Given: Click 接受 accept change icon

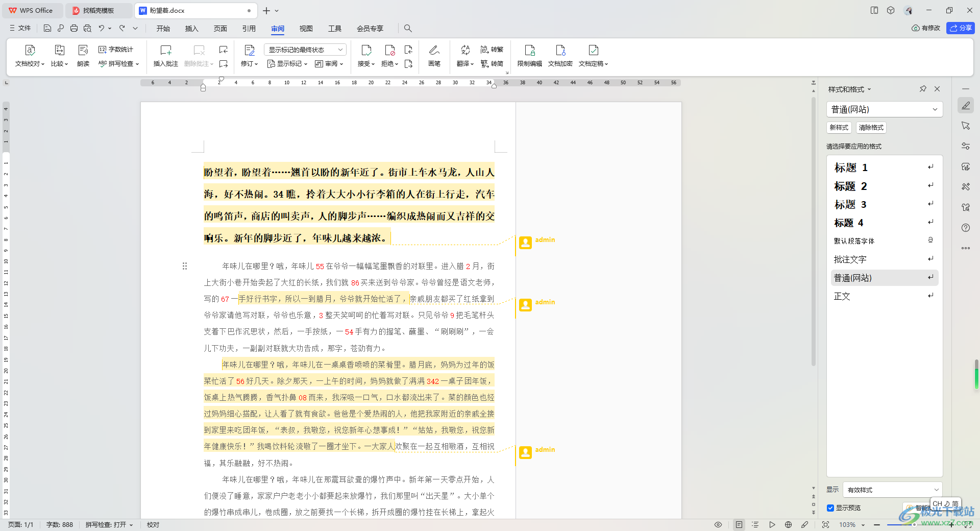Looking at the screenshot, I should click(366, 50).
